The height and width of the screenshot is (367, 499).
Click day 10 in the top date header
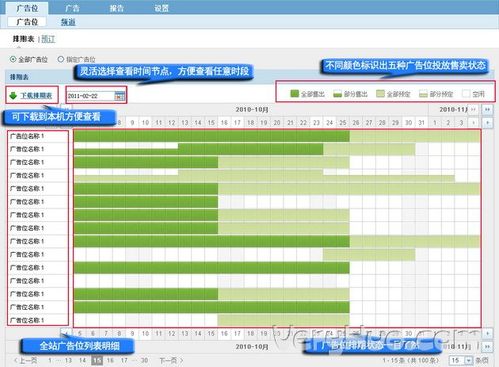pyautogui.click(x=145, y=123)
